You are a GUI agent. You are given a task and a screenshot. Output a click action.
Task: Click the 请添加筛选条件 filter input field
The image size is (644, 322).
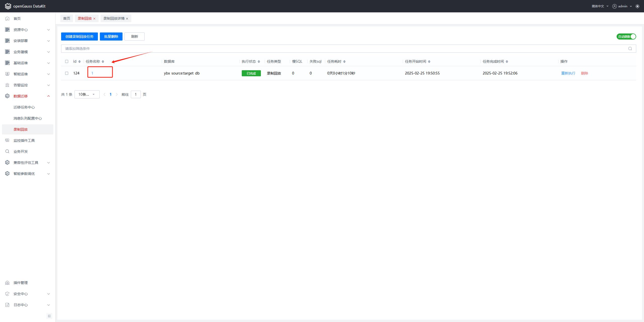[327, 49]
